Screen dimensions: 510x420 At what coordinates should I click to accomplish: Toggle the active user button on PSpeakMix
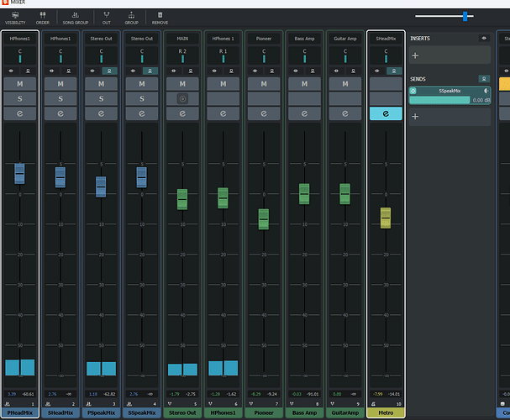(x=109, y=71)
